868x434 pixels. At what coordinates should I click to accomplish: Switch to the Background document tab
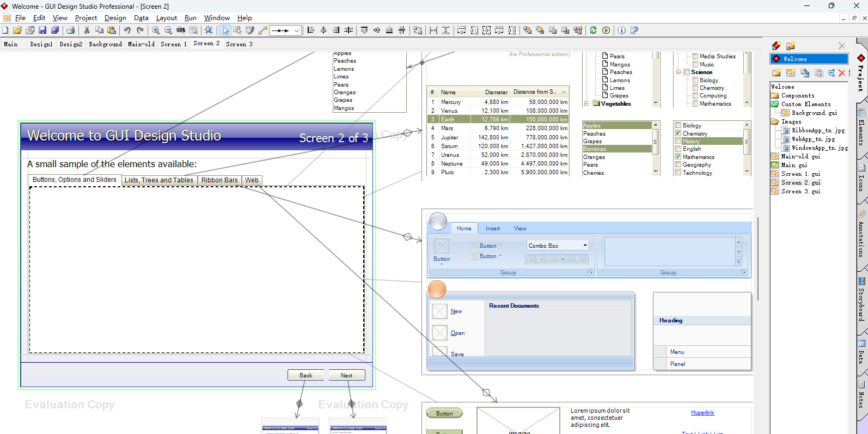pos(106,44)
